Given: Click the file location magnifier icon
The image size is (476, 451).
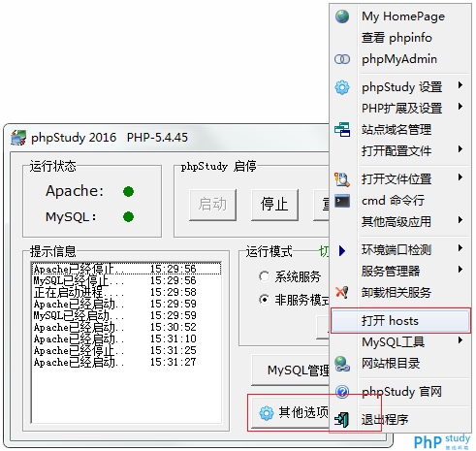Looking at the screenshot, I should pos(342,179).
